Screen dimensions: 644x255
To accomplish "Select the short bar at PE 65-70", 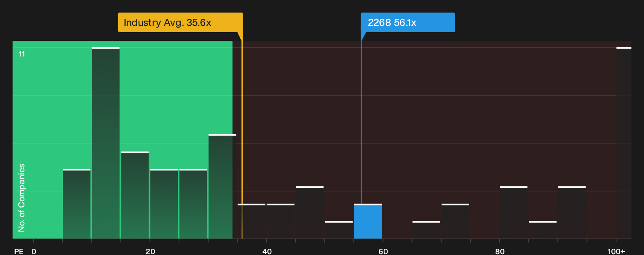I will [x=426, y=230].
